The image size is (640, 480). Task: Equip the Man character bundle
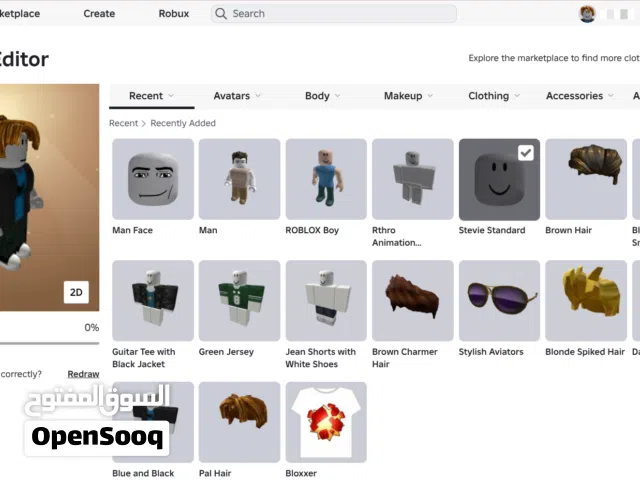click(240, 179)
